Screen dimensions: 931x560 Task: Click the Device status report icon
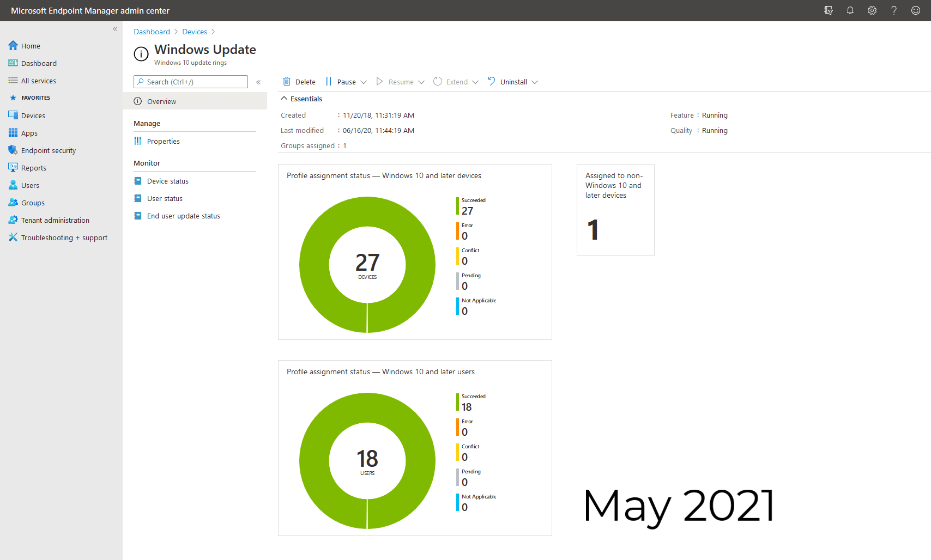[138, 181]
